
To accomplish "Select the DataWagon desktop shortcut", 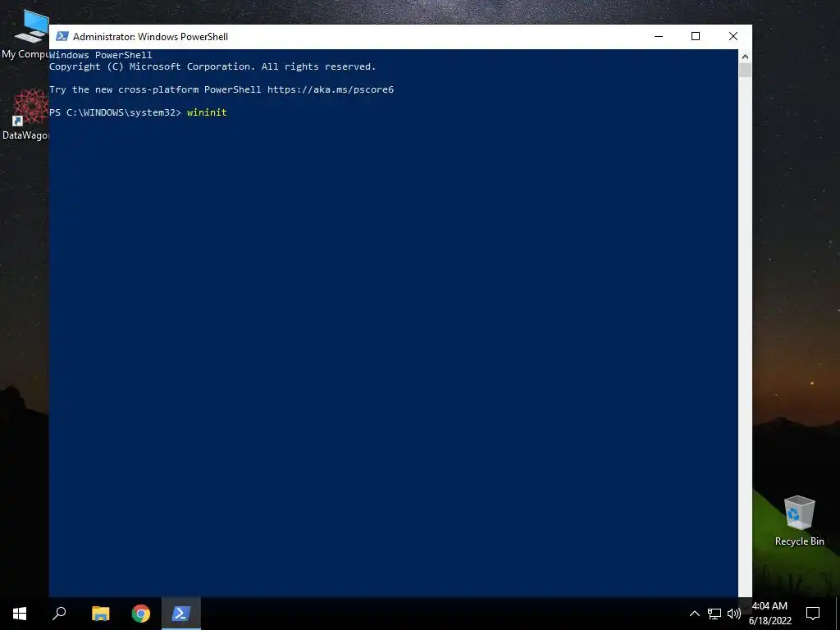I will [x=25, y=115].
